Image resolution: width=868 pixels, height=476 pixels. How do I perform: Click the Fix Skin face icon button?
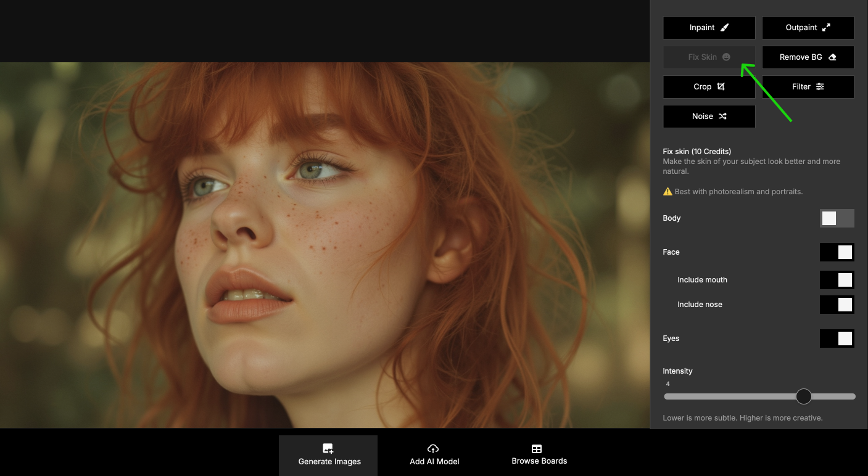pos(709,57)
